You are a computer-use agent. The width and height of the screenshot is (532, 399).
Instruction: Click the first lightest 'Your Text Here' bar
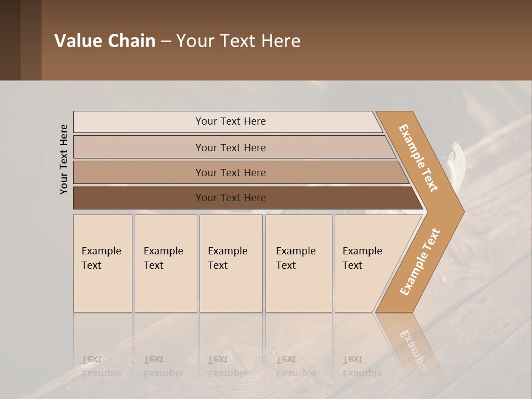227,121
